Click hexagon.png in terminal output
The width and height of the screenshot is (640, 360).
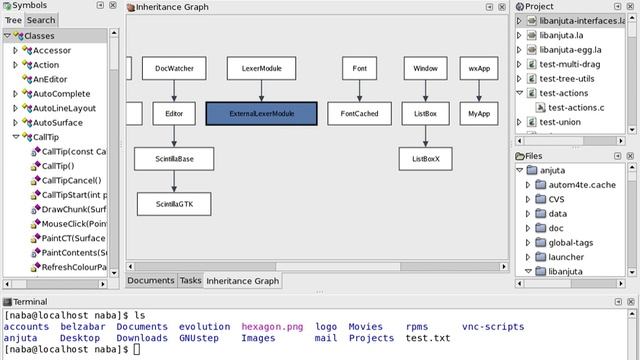272,327
